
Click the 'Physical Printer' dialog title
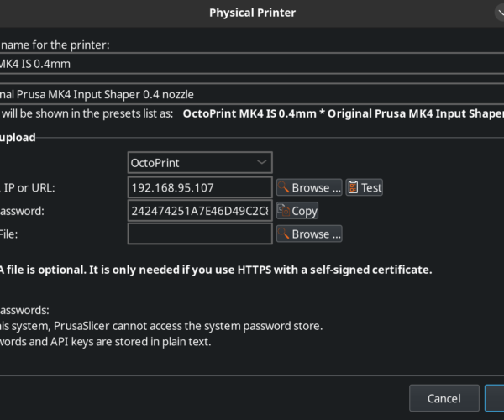(x=252, y=13)
